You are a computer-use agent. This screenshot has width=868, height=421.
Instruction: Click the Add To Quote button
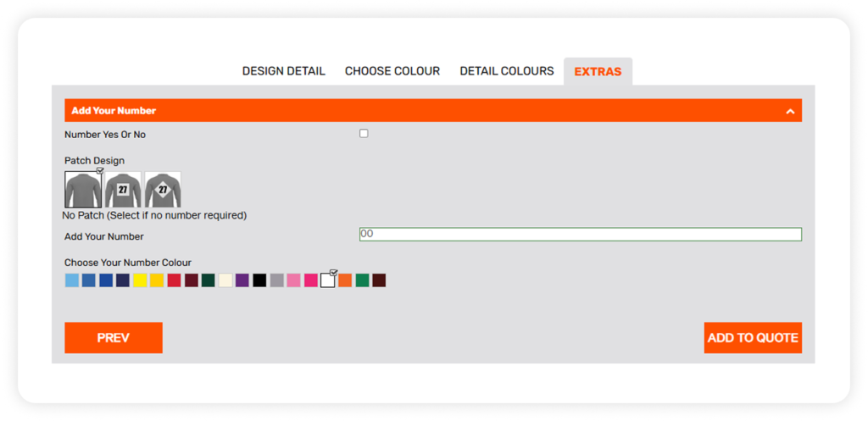pos(752,338)
